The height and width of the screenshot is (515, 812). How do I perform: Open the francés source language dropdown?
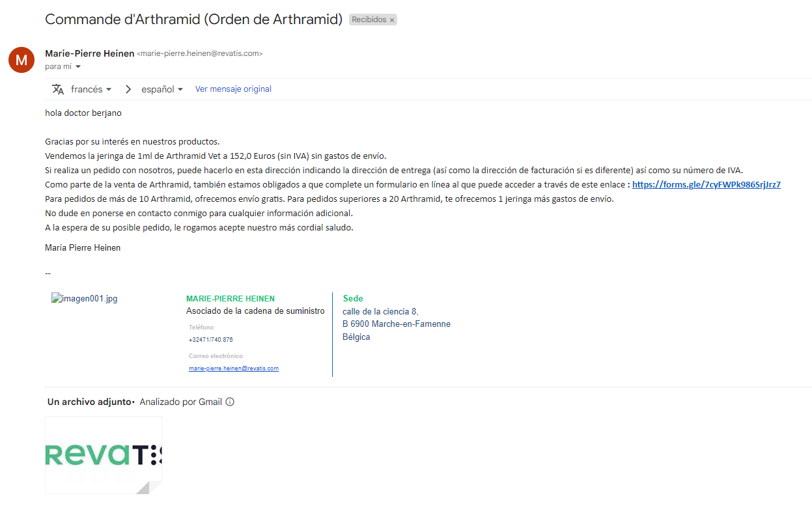(91, 89)
